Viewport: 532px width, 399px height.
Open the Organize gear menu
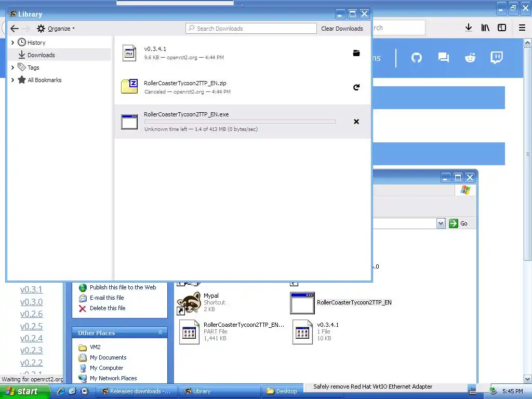click(56, 29)
